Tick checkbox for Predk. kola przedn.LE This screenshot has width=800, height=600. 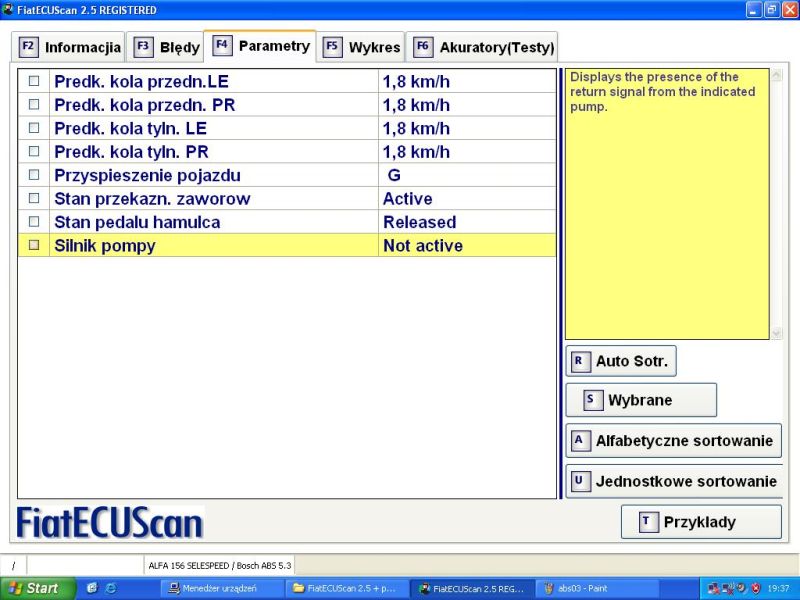[34, 81]
